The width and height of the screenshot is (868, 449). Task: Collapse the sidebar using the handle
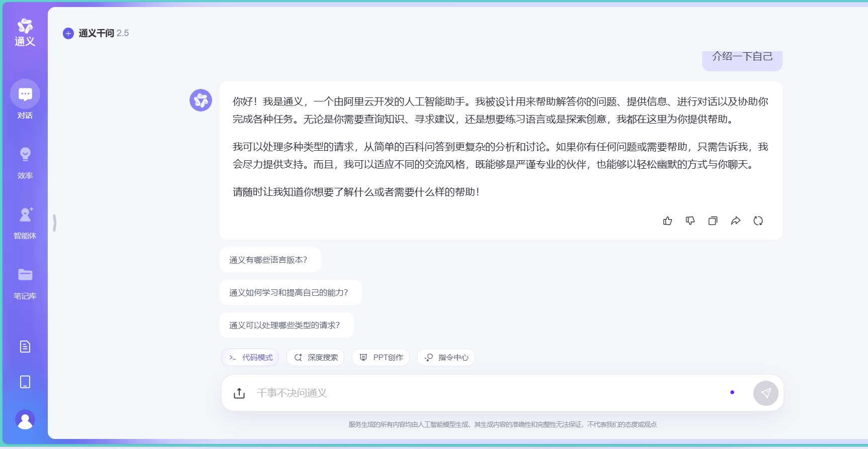pos(54,222)
